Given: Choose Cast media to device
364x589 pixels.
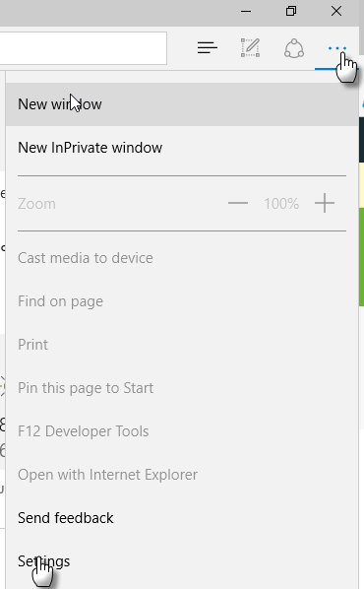Looking at the screenshot, I should tap(182, 258).
